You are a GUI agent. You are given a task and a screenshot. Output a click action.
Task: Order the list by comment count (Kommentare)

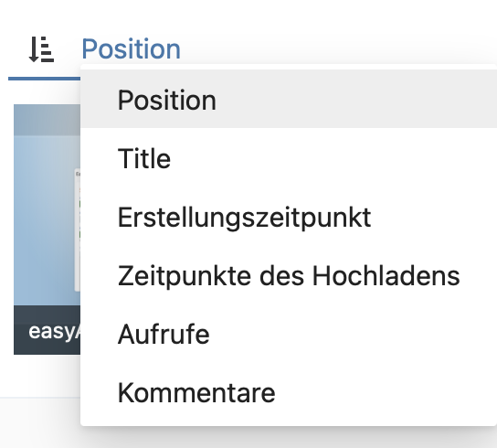289,393
